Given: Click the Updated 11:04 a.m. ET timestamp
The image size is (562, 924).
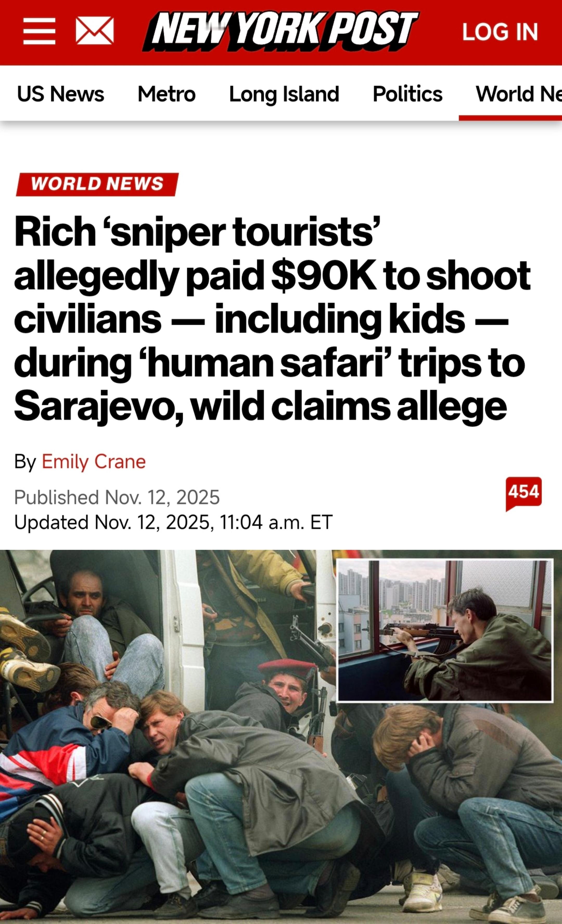Looking at the screenshot, I should [173, 522].
